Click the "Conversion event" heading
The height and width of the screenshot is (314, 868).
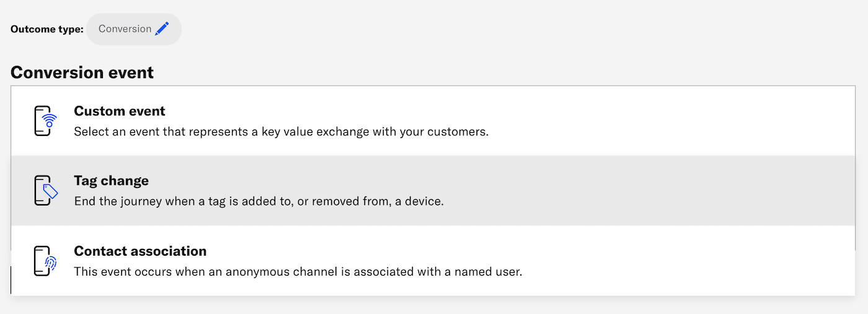[x=82, y=73]
